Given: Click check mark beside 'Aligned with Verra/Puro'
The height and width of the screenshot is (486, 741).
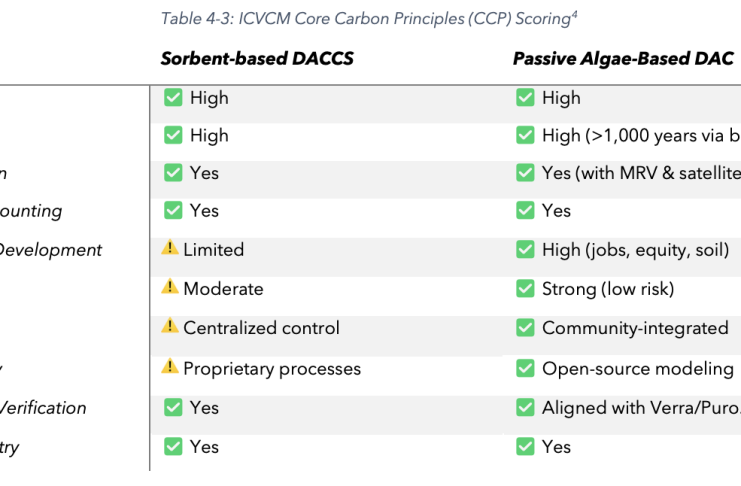Looking at the screenshot, I should point(525,407).
